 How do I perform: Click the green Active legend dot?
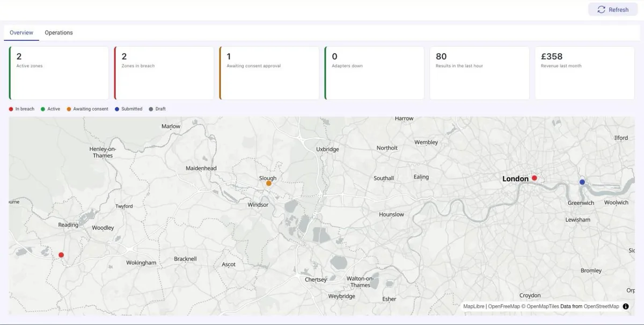tap(43, 109)
